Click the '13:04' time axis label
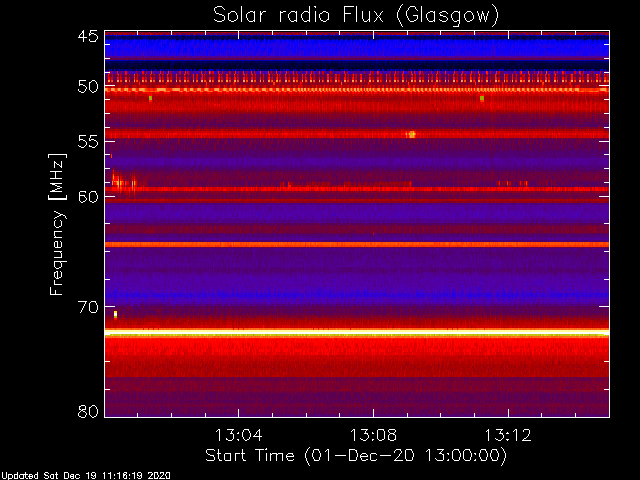Screen dimensions: 640x480 click(238, 435)
